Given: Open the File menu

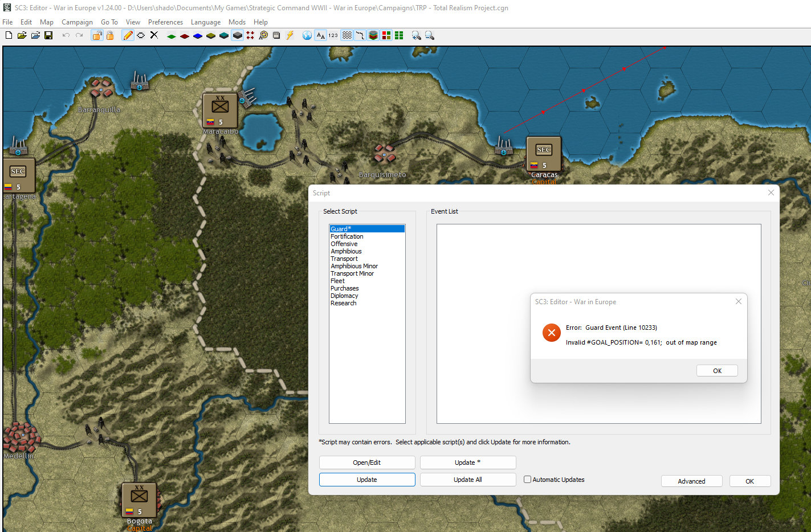Looking at the screenshot, I should pyautogui.click(x=7, y=22).
